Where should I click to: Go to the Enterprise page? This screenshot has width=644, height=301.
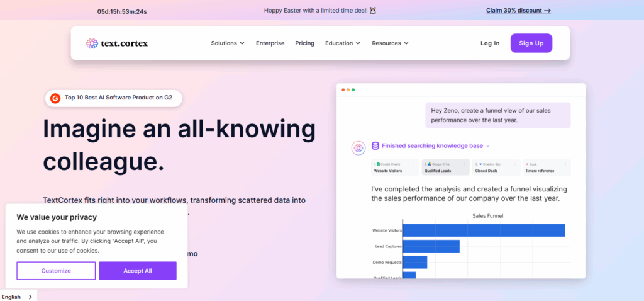(270, 43)
